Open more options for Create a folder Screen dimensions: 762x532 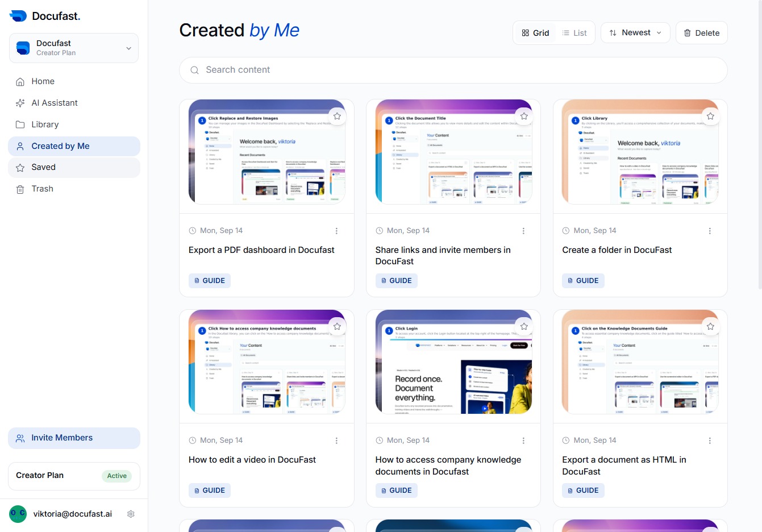(x=710, y=231)
